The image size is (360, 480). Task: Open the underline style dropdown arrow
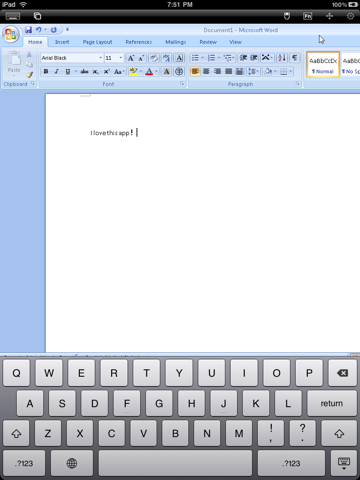click(x=76, y=71)
